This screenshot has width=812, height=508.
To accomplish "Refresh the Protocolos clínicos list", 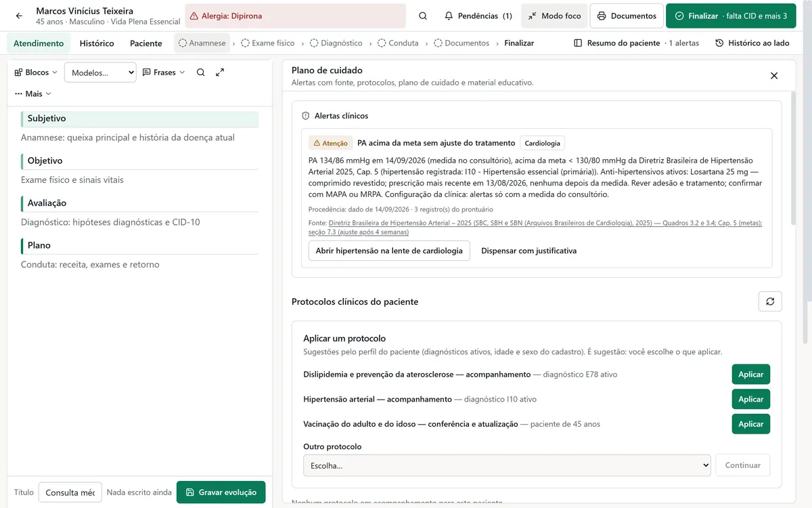I will coord(770,301).
